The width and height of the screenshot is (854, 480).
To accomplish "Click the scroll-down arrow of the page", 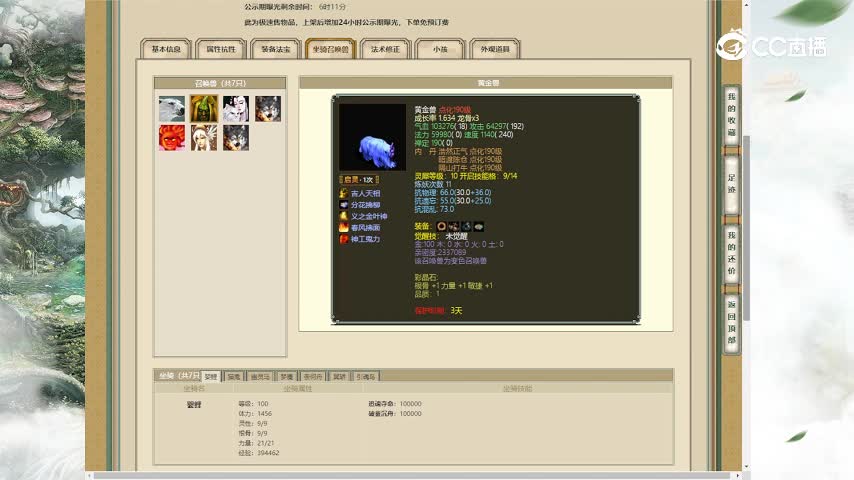I will click(x=746, y=467).
